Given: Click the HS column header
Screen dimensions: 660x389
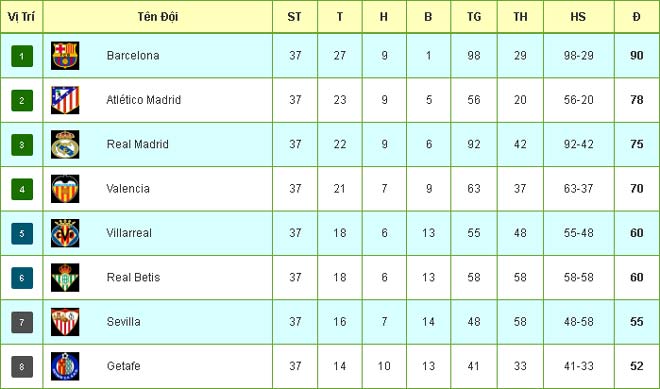Looking at the screenshot, I should [x=578, y=17].
